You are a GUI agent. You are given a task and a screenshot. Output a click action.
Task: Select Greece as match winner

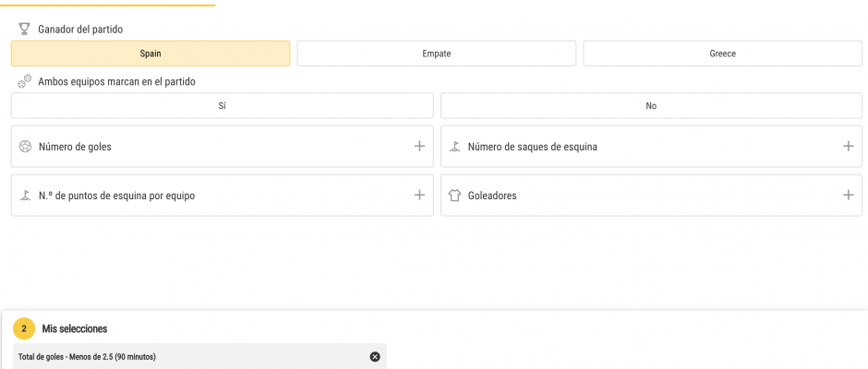tap(722, 54)
